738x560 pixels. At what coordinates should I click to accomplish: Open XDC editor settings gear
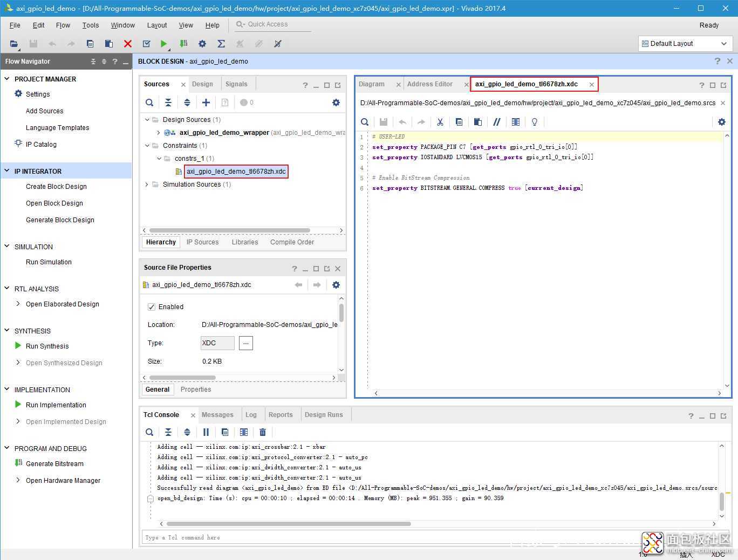click(722, 122)
